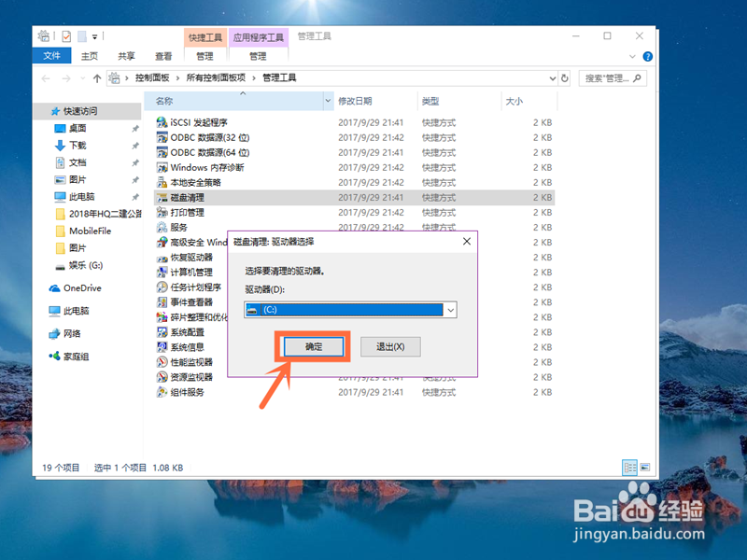The width and height of the screenshot is (747, 560).
Task: Select 娱乐 (G:) drive in sidebar
Action: tap(87, 265)
